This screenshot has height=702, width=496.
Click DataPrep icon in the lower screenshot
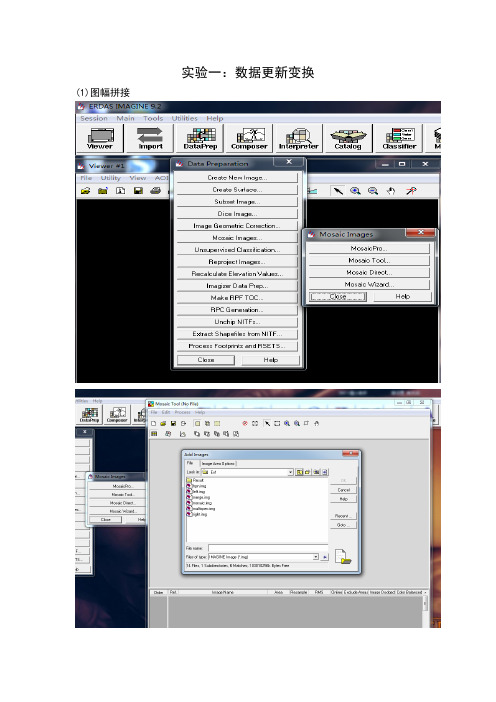[x=90, y=414]
